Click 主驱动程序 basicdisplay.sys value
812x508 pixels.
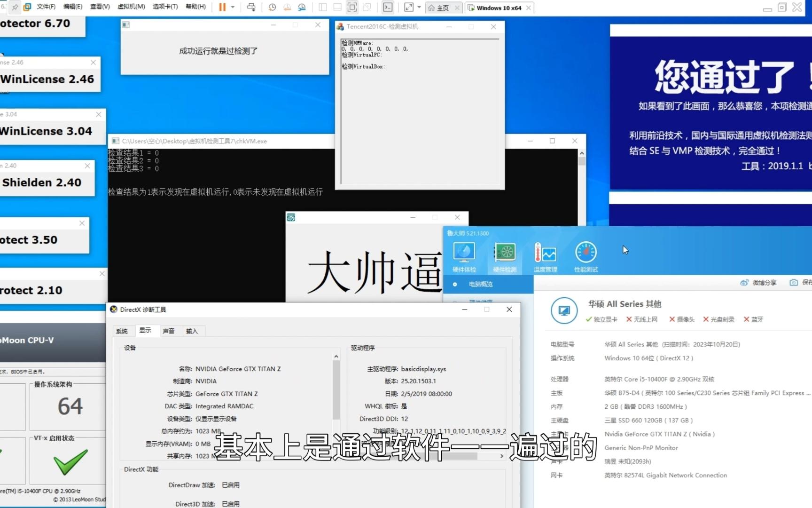[x=423, y=369]
